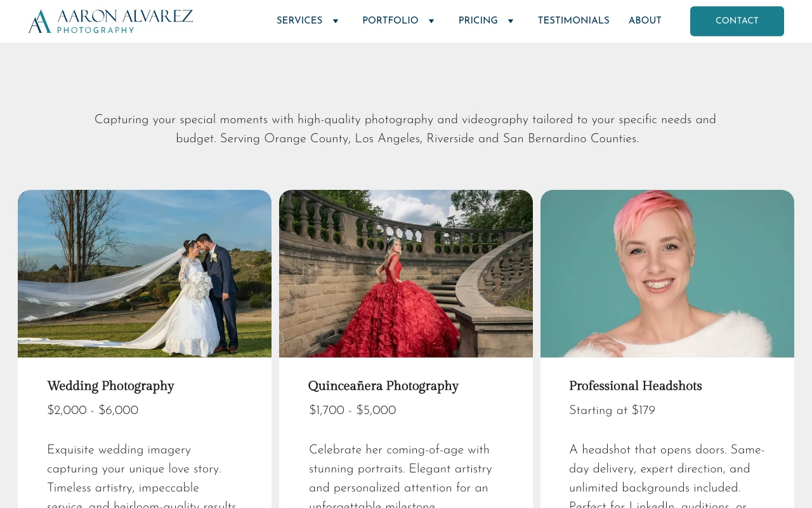The width and height of the screenshot is (812, 508).
Task: Click the $1,700 - $5,000 quinceañera price
Action: click(x=352, y=411)
